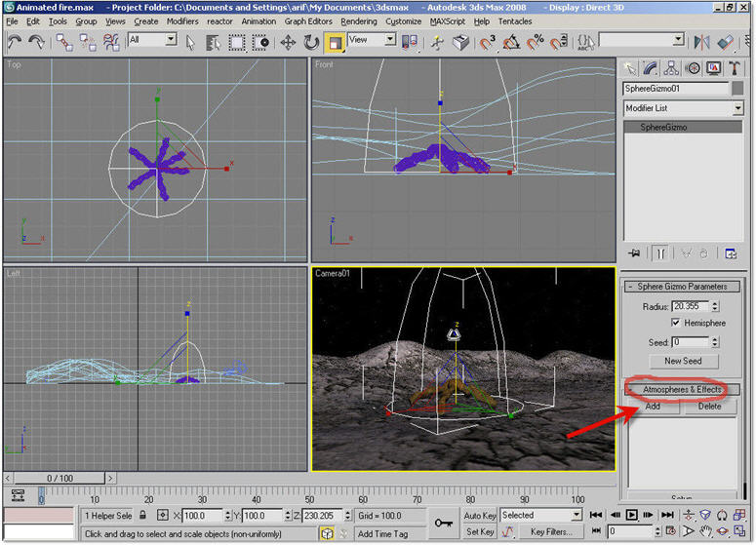Toggle the selection lock padlock
Screen dimensions: 756x545
point(142,515)
